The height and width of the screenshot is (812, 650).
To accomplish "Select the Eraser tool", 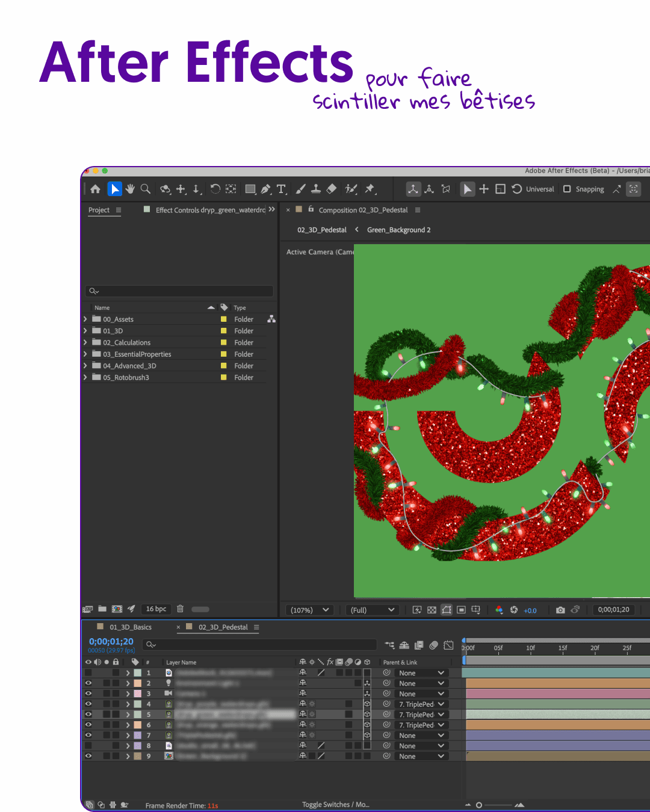I will (x=331, y=189).
